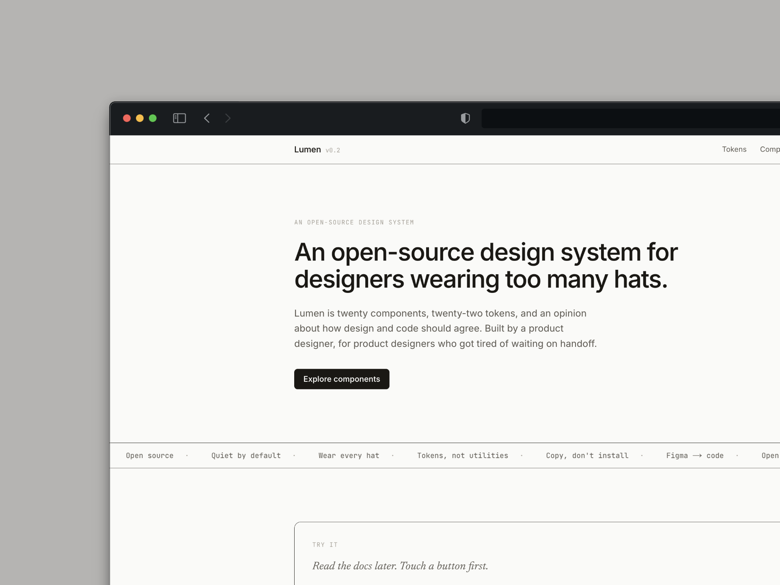The height and width of the screenshot is (585, 780).
Task: Toggle the browser sidebar icon
Action: [x=179, y=118]
